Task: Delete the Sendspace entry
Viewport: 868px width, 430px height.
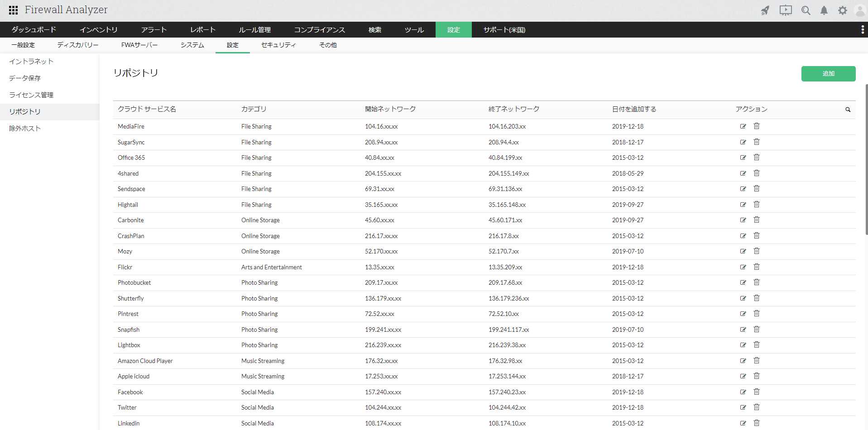Action: 757,189
